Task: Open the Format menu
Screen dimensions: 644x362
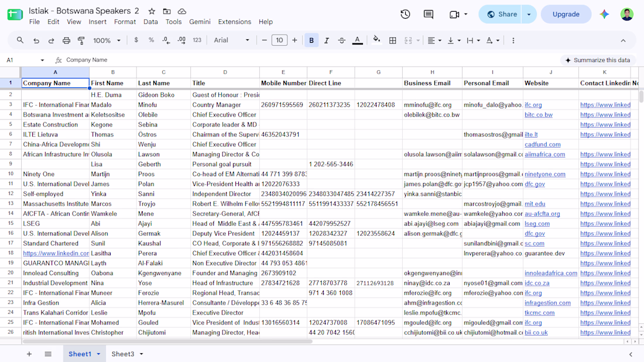Action: (x=125, y=22)
